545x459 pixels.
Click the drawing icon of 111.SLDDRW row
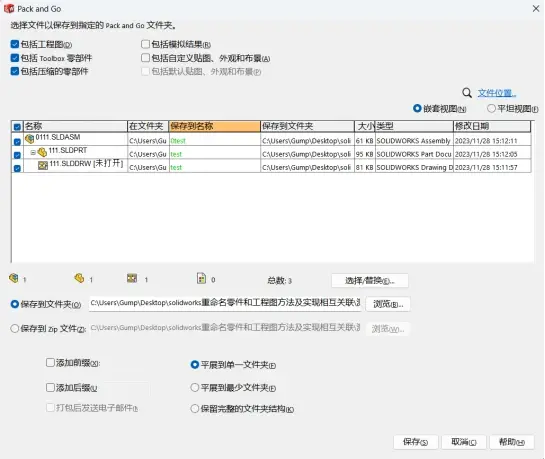43,165
